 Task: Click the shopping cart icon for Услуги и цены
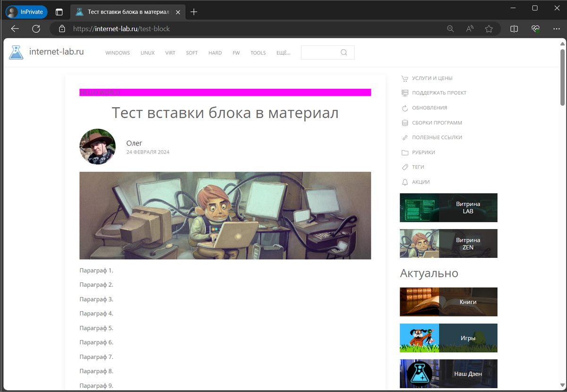404,78
